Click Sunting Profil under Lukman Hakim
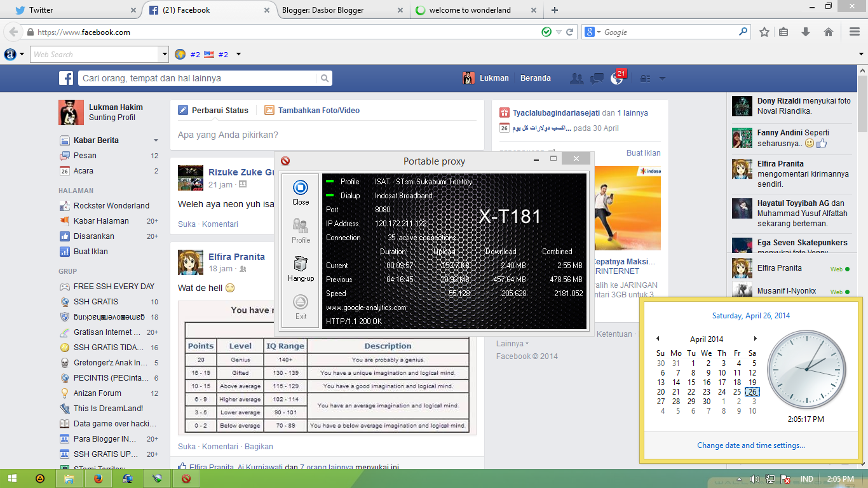Screen dimensions: 868x488 [112, 118]
